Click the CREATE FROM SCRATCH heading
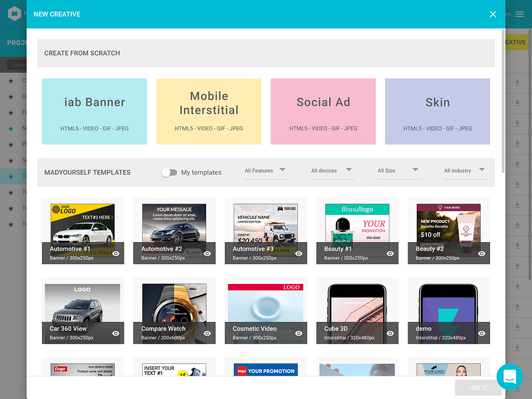This screenshot has width=532, height=399. [x=82, y=53]
